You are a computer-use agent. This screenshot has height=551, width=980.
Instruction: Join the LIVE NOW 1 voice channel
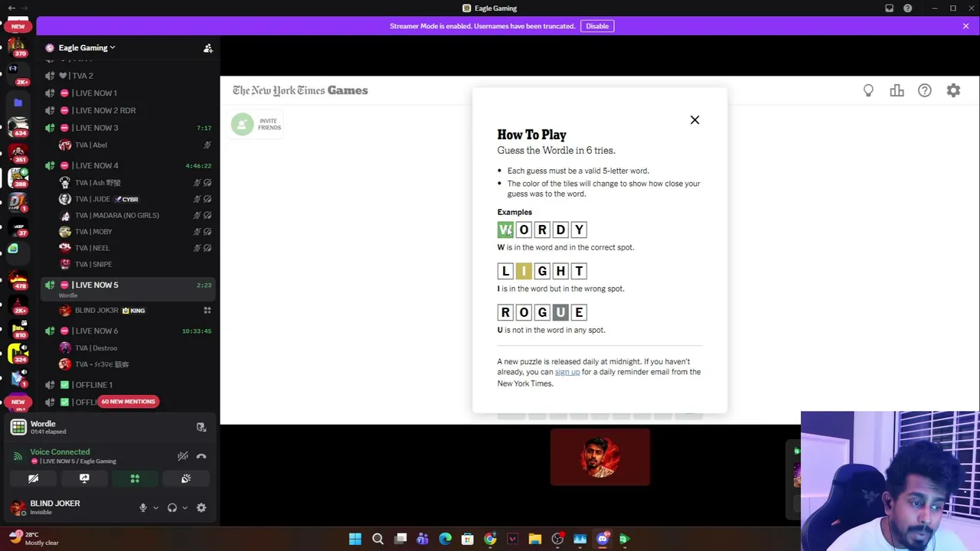coord(127,93)
